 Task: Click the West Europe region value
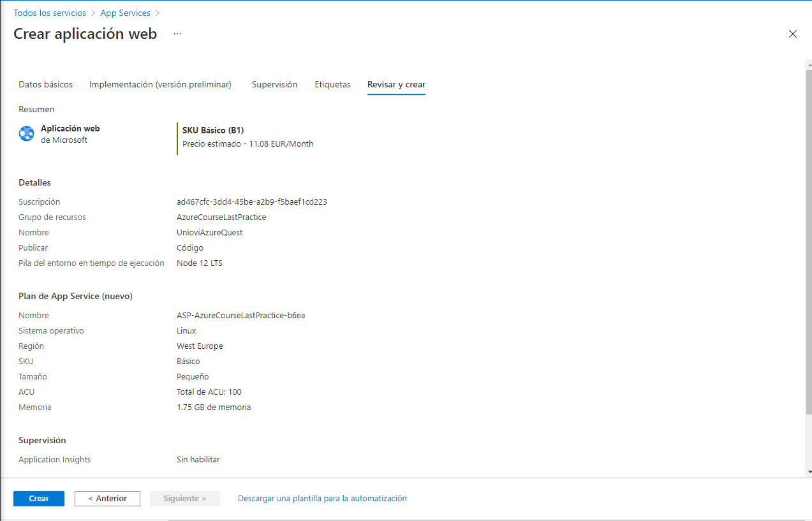click(200, 346)
